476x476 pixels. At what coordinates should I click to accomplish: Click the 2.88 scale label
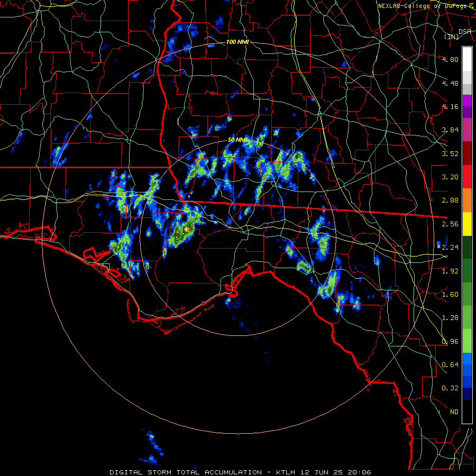[x=450, y=200]
